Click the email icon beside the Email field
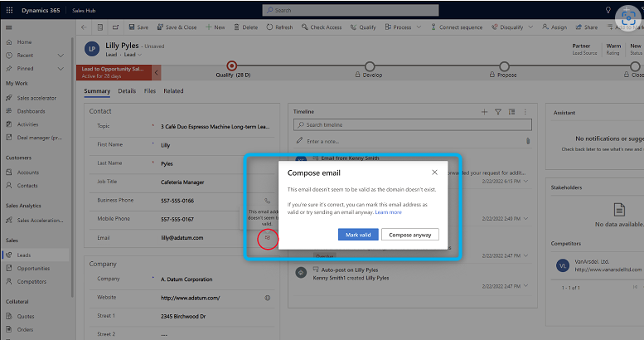This screenshot has width=644, height=340. point(267,238)
